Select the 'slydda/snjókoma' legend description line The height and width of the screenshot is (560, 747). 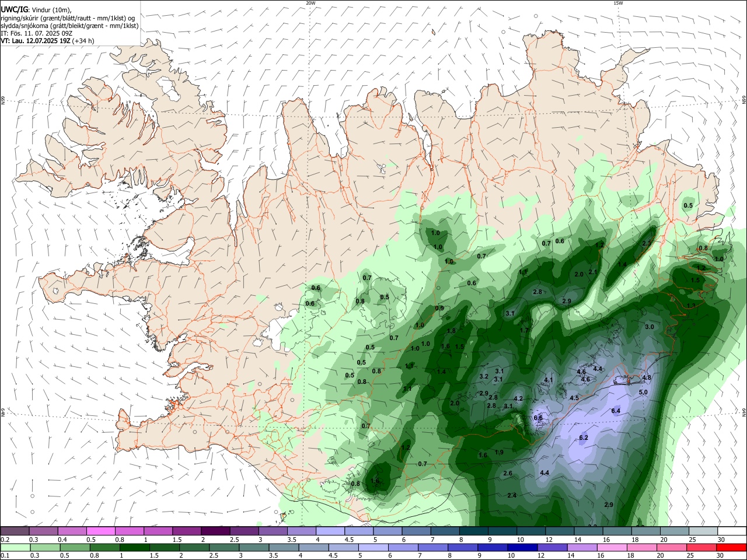(69, 26)
